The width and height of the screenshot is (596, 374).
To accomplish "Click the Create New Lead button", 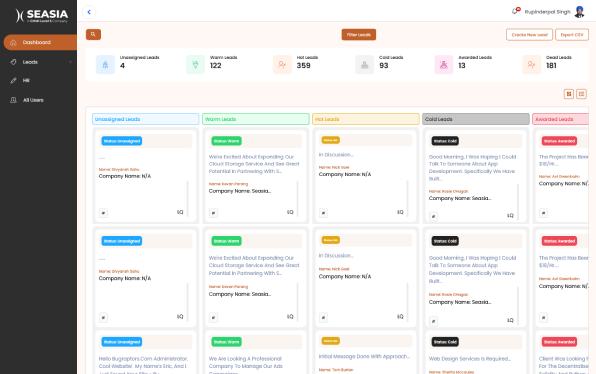I will pos(529,35).
